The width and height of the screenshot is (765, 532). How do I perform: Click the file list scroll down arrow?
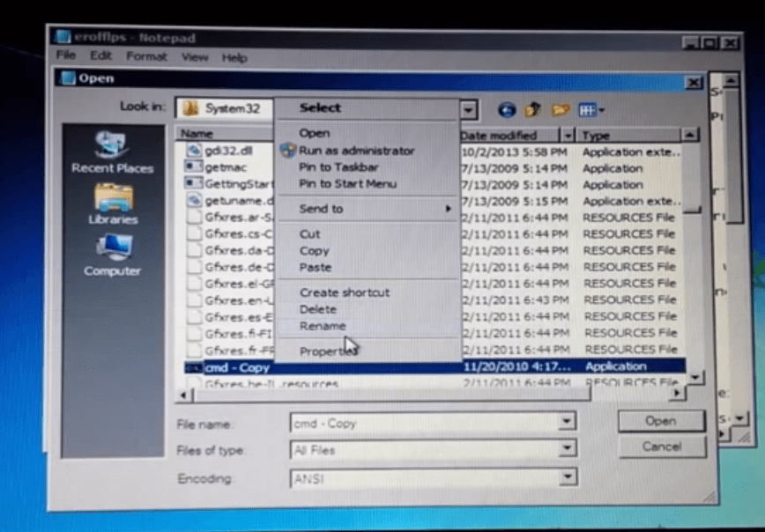tap(695, 376)
